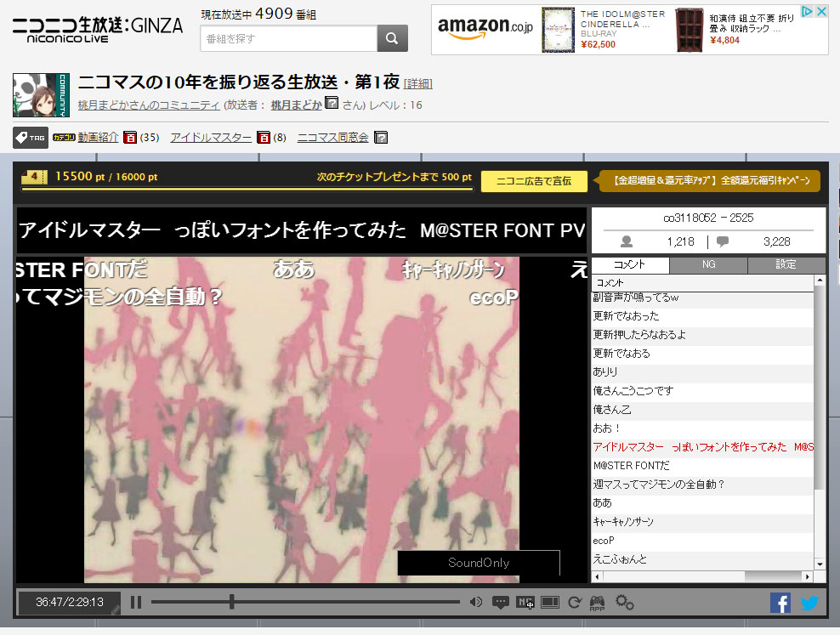This screenshot has width=840, height=635.
Task: Open the [詳細] details link
Action: pos(417,83)
